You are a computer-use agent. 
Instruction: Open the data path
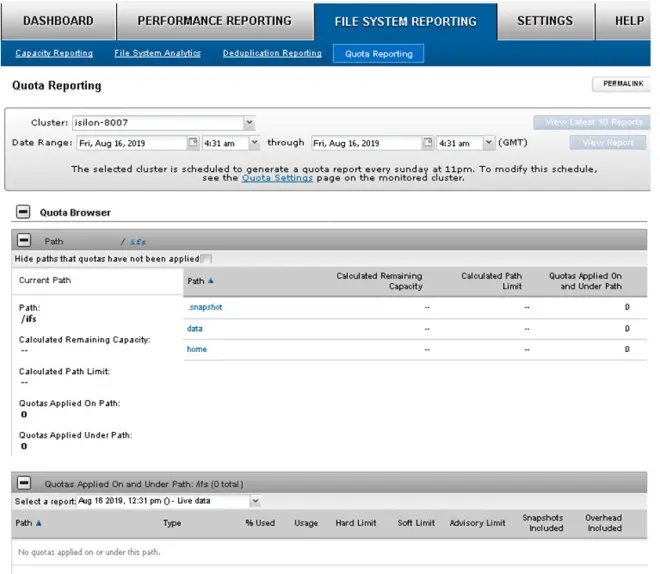click(194, 329)
